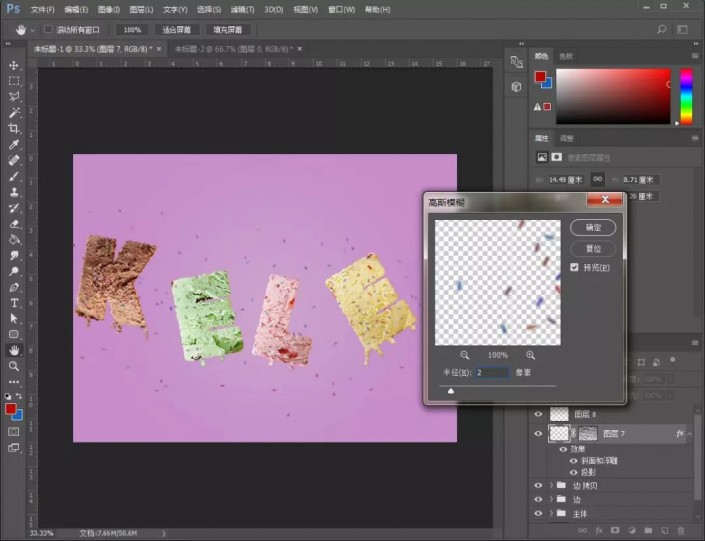
Task: Expand the 主体 layer group
Action: click(x=552, y=513)
